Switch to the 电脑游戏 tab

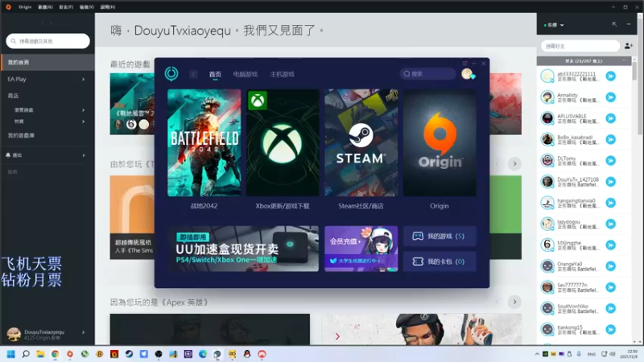[246, 74]
